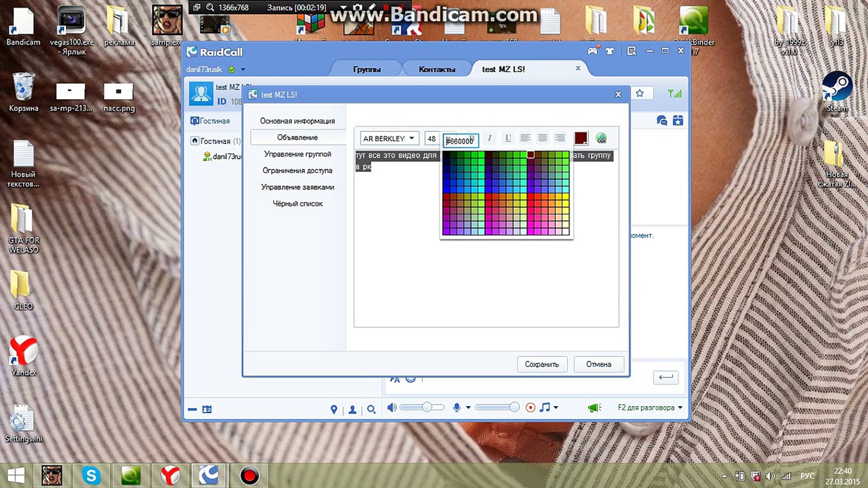
Task: Align announcement text to the right
Action: (x=560, y=138)
